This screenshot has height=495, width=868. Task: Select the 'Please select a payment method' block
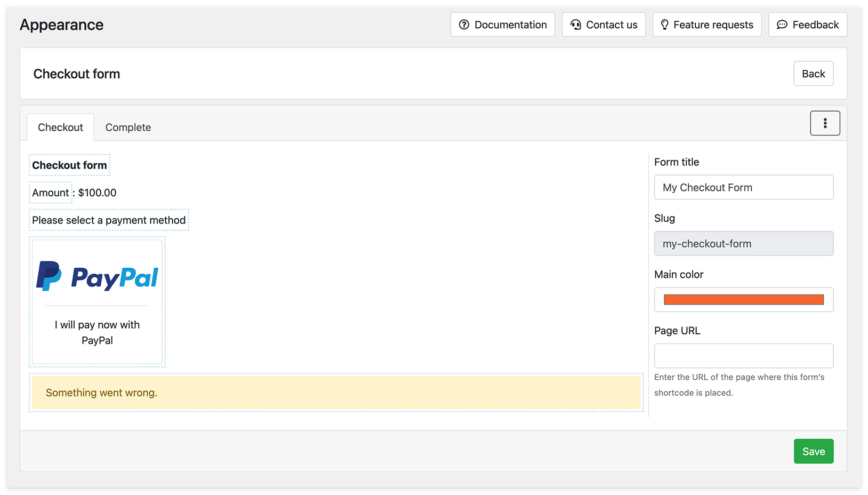(x=109, y=220)
